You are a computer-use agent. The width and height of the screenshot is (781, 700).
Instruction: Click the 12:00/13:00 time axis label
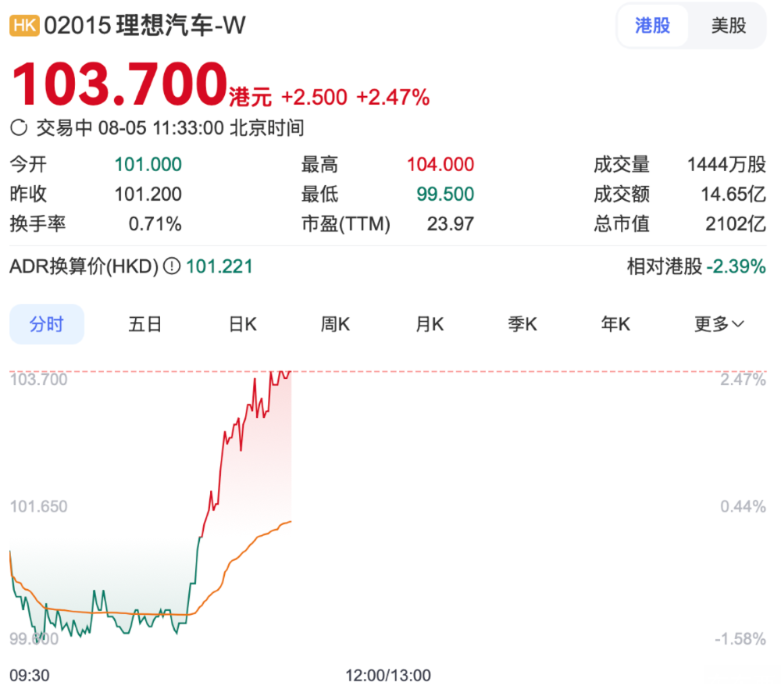tap(387, 675)
